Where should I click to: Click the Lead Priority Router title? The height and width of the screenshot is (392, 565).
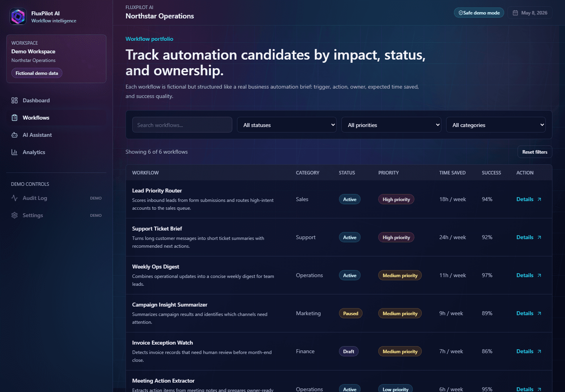coord(157,191)
